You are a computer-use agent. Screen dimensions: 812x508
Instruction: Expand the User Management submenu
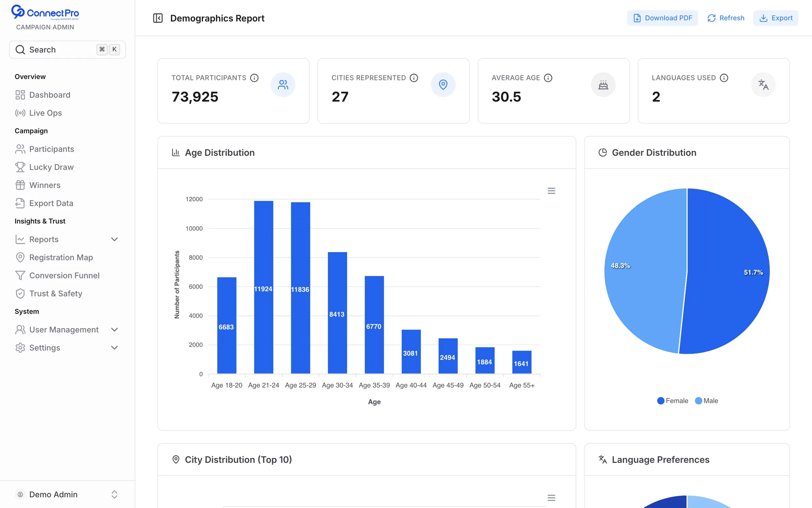[x=114, y=330]
